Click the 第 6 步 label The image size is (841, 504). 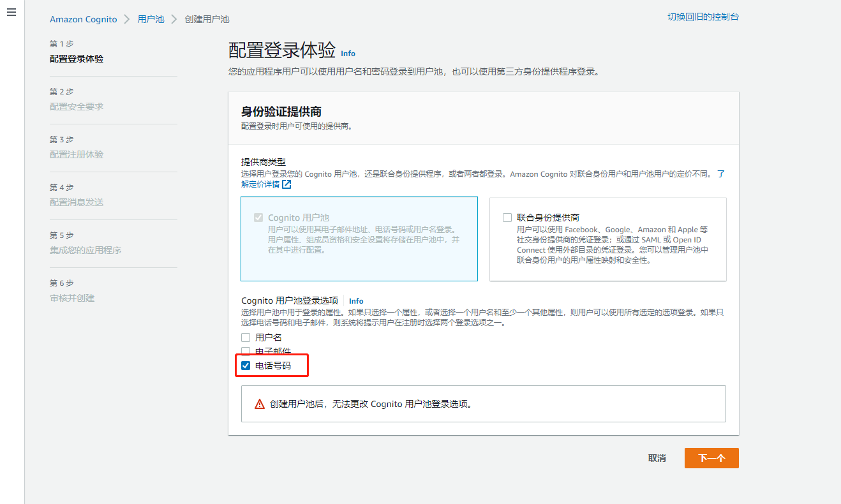pos(62,283)
